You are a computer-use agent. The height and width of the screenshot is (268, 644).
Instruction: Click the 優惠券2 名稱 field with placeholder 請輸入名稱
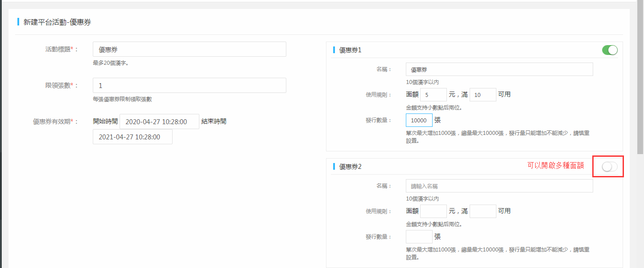[x=500, y=186]
